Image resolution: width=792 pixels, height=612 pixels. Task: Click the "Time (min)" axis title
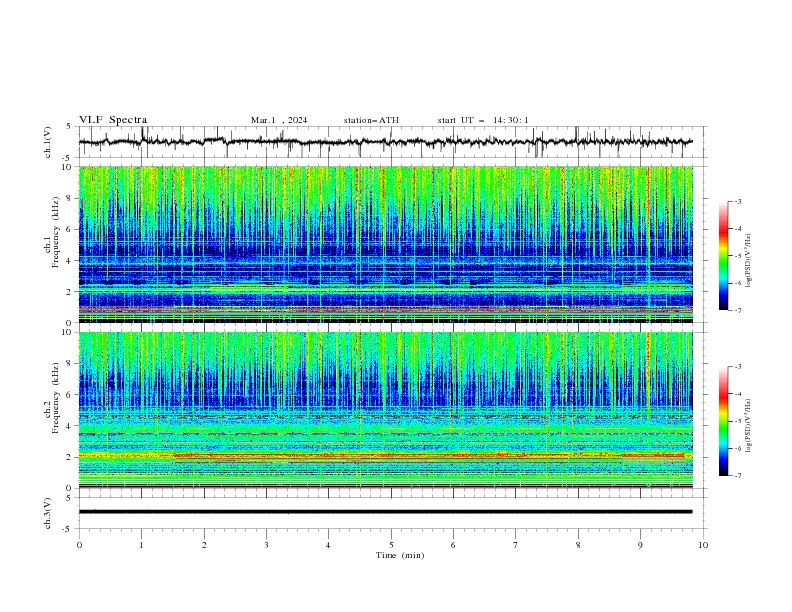(x=400, y=555)
